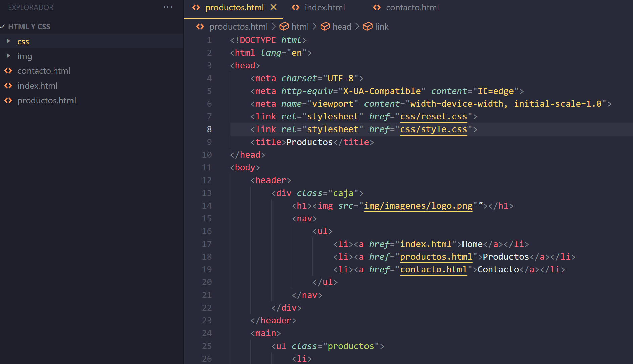Viewport: 633px width, 364px height.
Task: Click the Contacto link text on line 19
Action: pyautogui.click(x=498, y=269)
